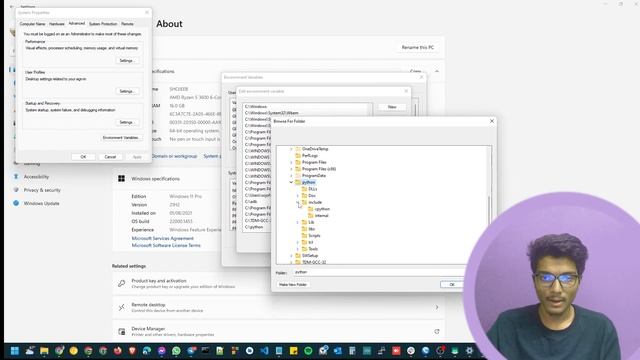The width and height of the screenshot is (640, 360).
Task: Click the Windows specifications logo icon
Action: pyautogui.click(x=122, y=179)
